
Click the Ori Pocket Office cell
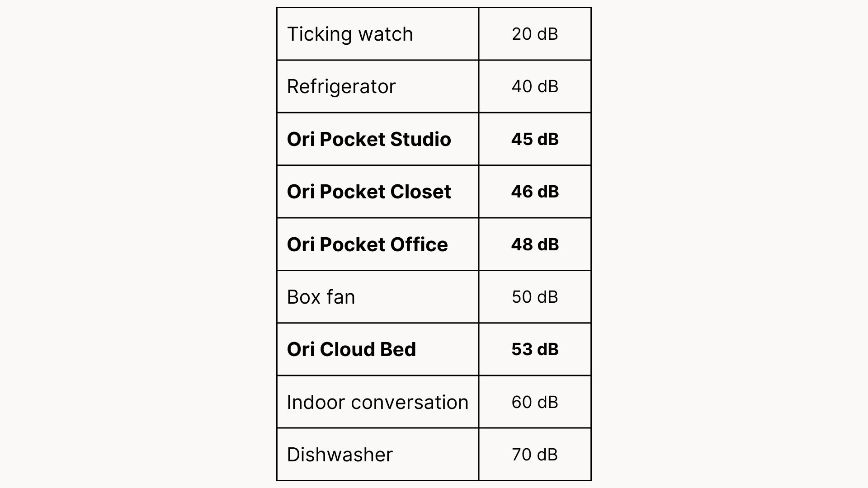367,244
